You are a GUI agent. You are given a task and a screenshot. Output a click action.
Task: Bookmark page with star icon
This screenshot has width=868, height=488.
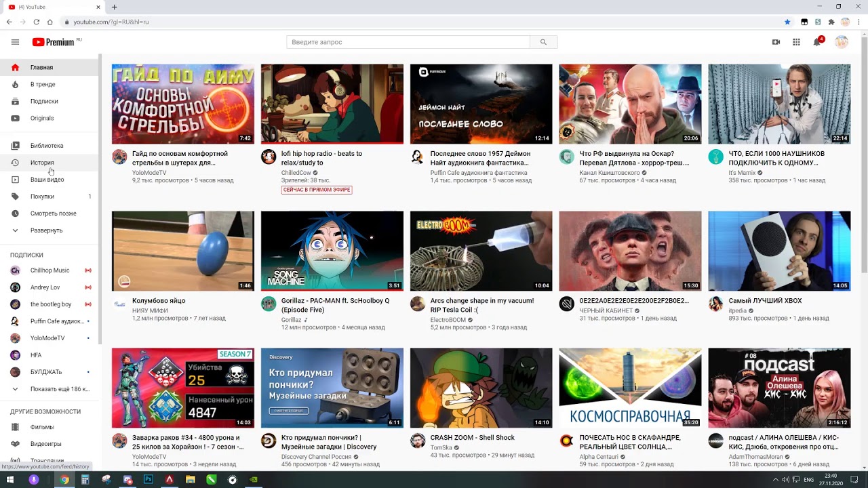pyautogui.click(x=787, y=22)
